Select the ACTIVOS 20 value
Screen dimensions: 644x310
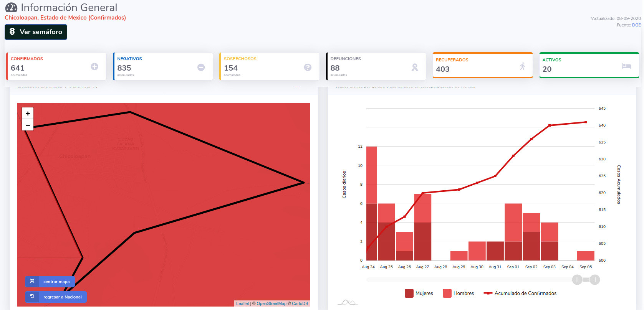[547, 69]
